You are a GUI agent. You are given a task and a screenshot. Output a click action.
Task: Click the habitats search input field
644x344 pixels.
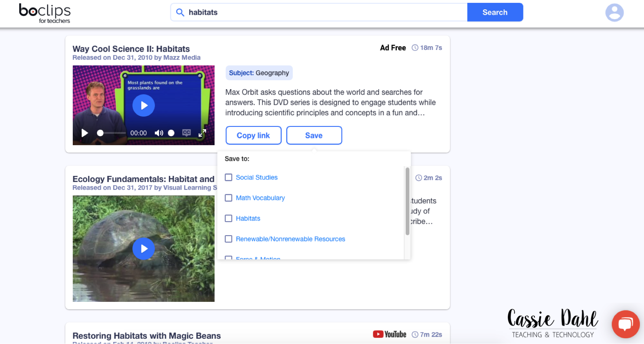click(x=319, y=12)
